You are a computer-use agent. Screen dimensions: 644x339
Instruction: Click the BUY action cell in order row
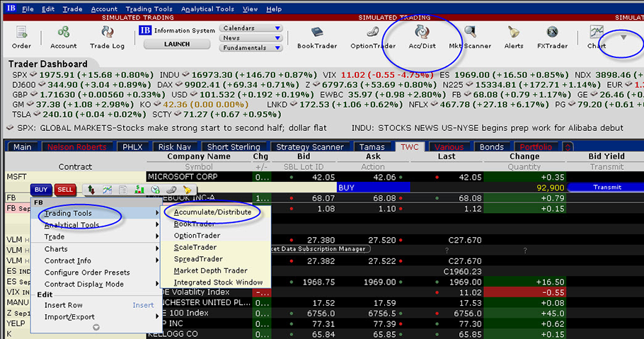point(374,188)
